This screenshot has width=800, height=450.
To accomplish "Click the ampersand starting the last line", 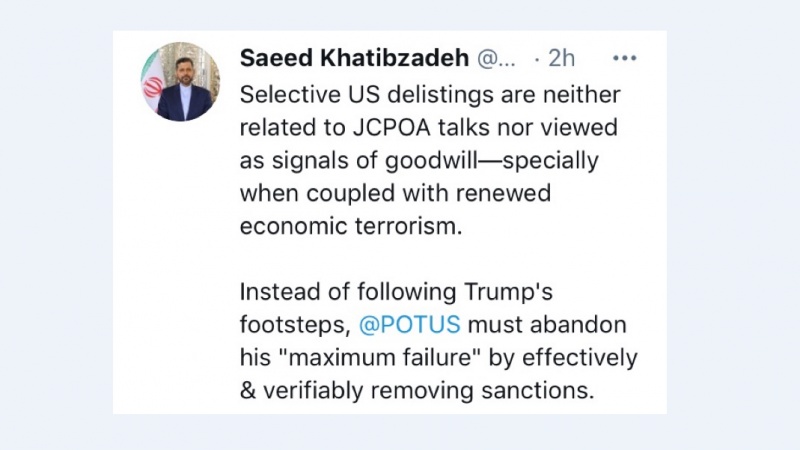I will coord(248,391).
